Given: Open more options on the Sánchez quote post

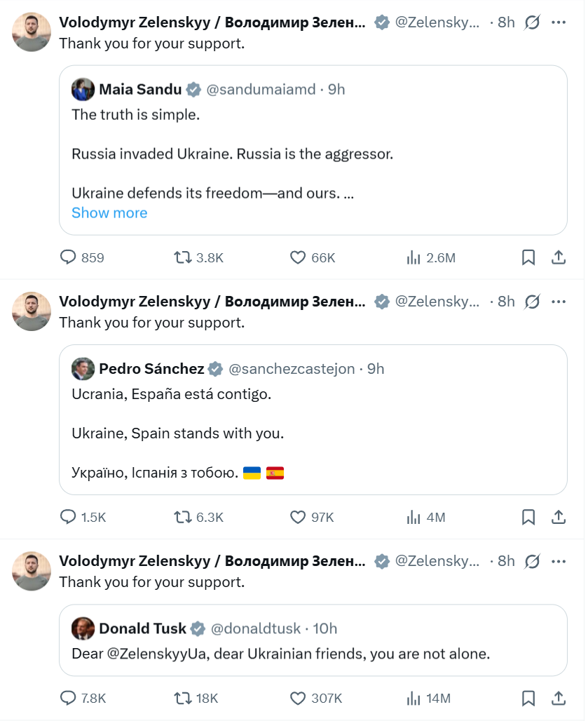Looking at the screenshot, I should [x=559, y=302].
